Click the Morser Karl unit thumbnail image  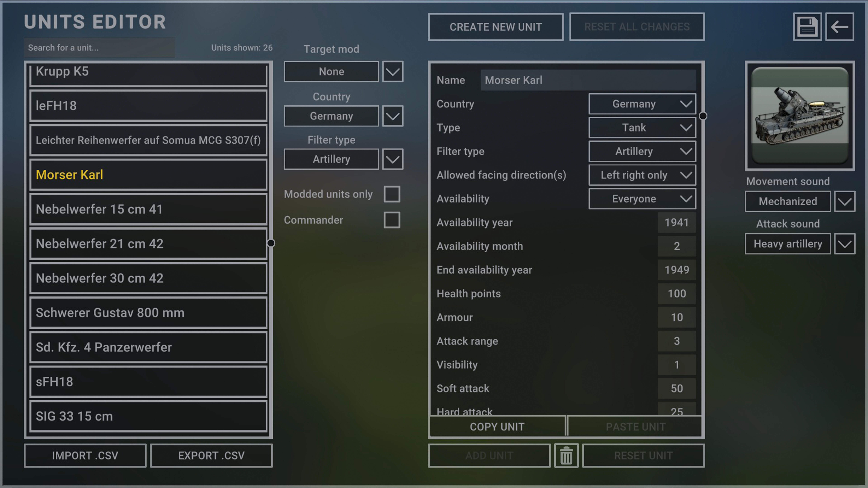800,116
